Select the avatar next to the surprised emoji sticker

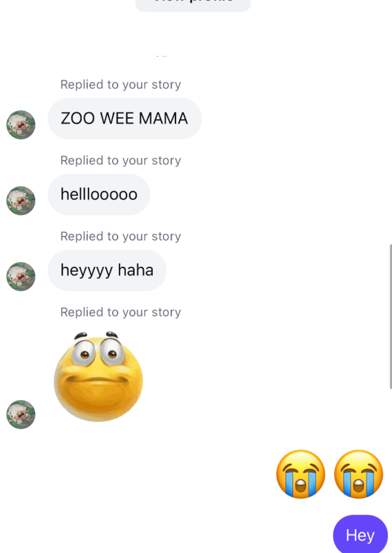click(21, 414)
